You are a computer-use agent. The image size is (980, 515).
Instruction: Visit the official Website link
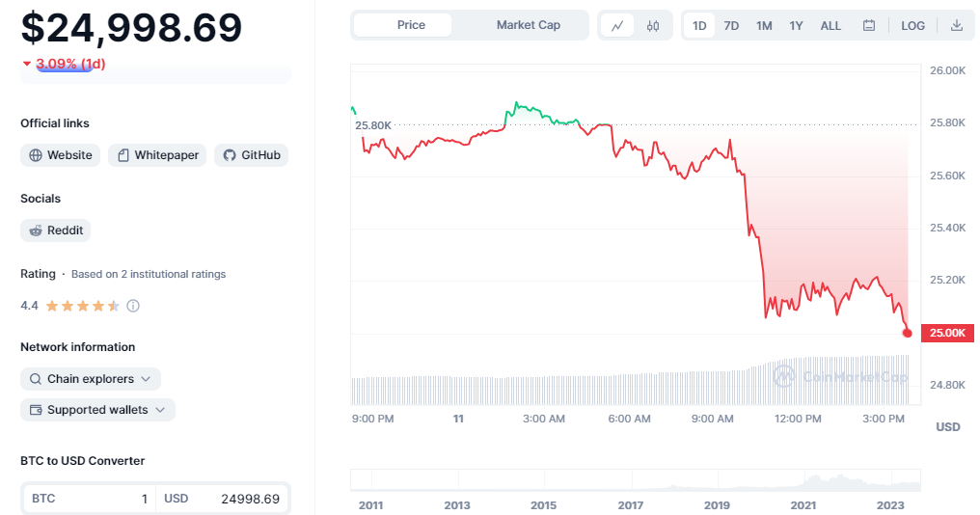[61, 155]
